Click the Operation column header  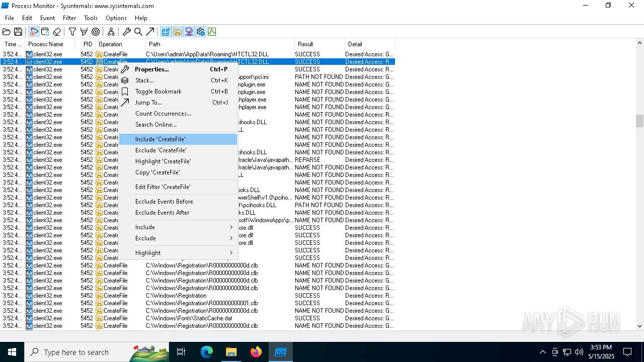(x=120, y=44)
